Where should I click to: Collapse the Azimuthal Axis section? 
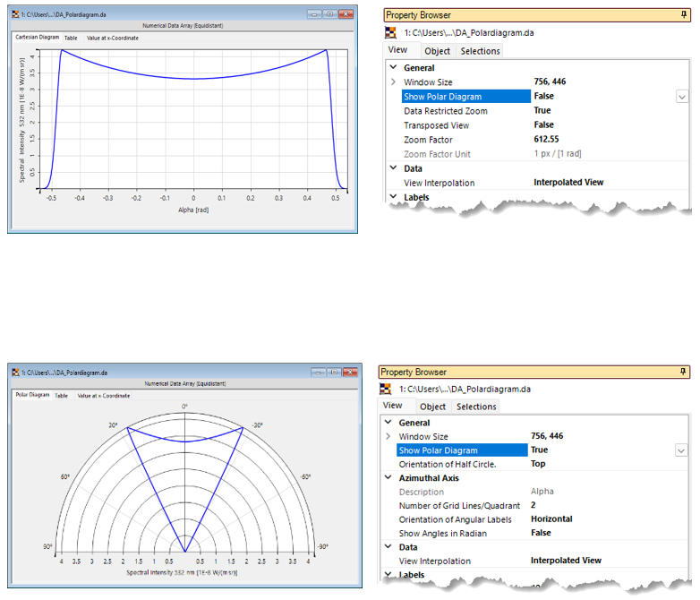coord(388,478)
